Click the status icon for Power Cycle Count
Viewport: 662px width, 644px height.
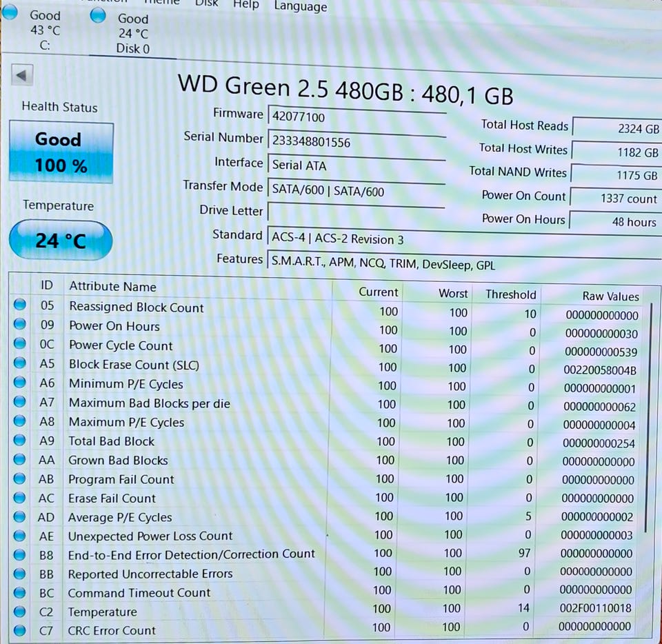(20, 343)
